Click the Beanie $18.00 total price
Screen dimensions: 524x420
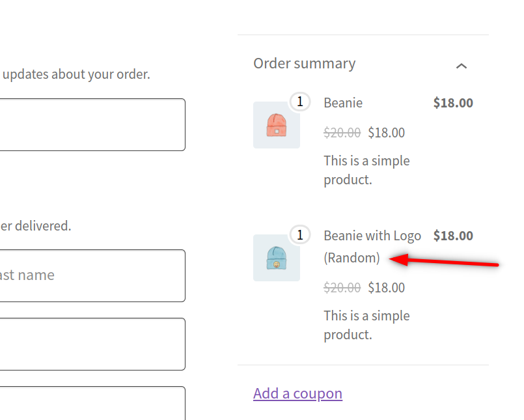(453, 103)
